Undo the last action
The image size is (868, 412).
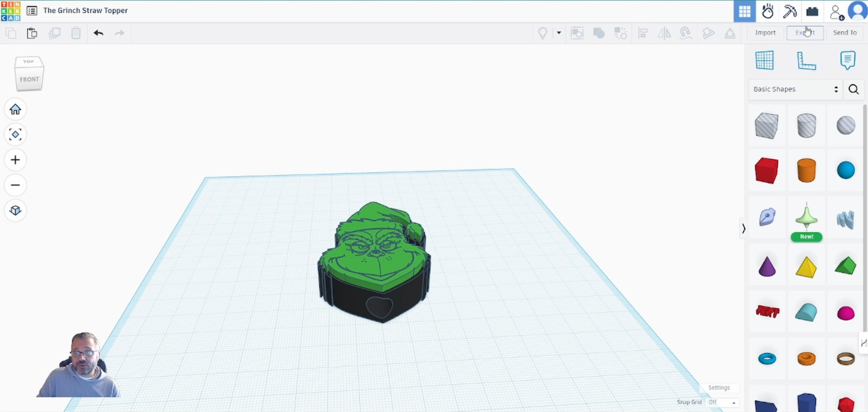[98, 33]
